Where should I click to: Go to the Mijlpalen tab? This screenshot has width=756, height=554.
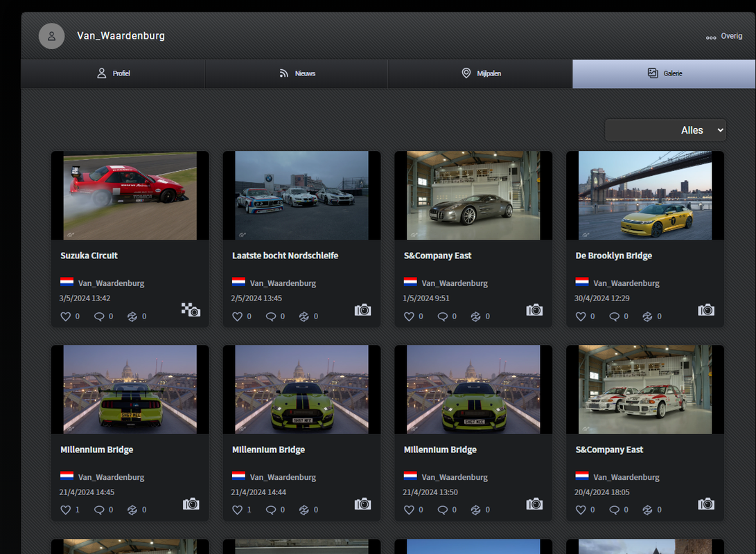(480, 73)
